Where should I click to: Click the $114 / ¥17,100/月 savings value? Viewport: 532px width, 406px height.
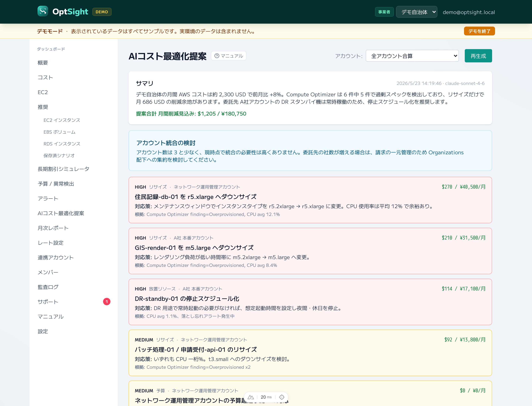coord(463,289)
